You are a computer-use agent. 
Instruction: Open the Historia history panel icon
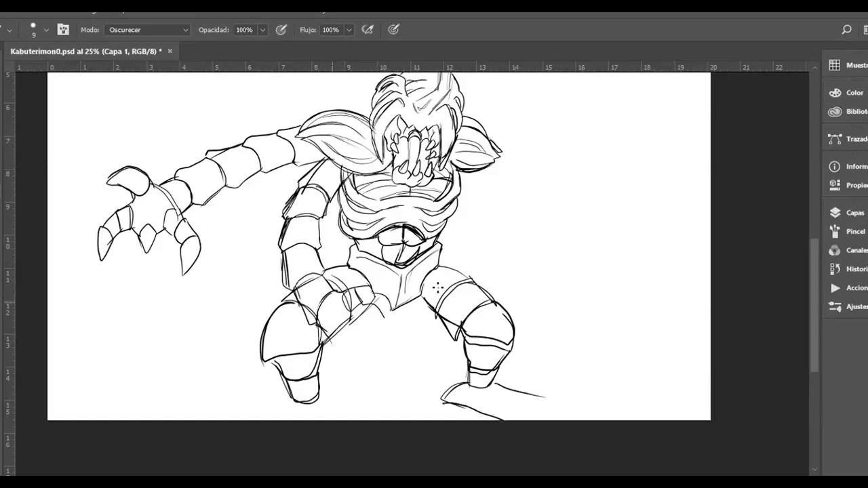(x=835, y=269)
